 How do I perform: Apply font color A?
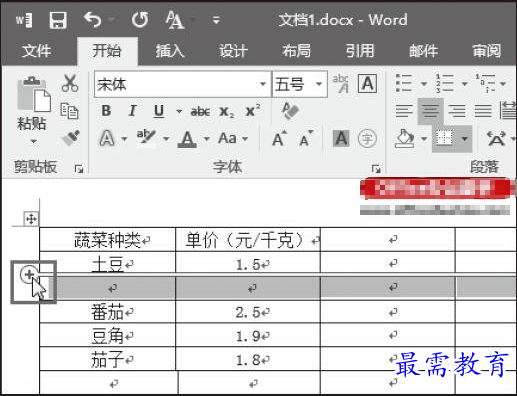[x=187, y=139]
